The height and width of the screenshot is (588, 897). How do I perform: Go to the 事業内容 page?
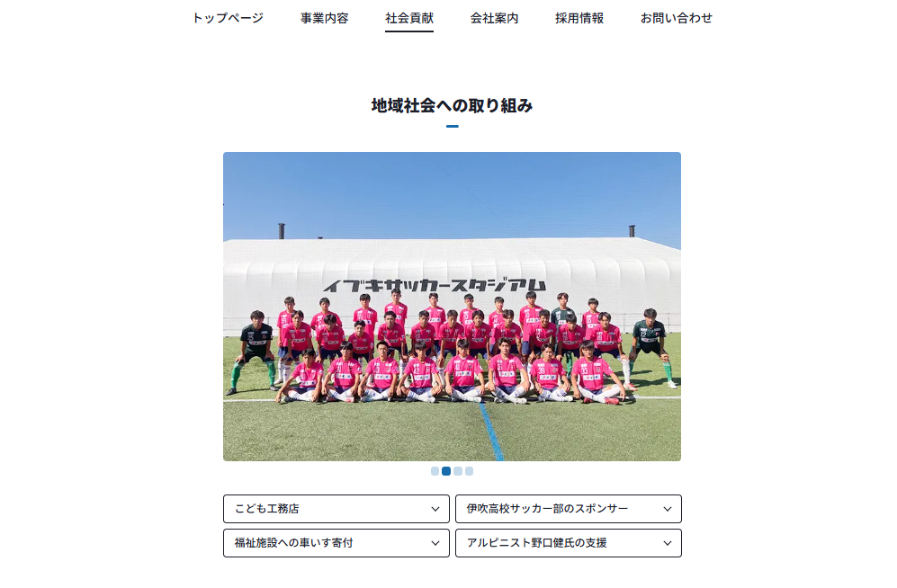pyautogui.click(x=325, y=18)
